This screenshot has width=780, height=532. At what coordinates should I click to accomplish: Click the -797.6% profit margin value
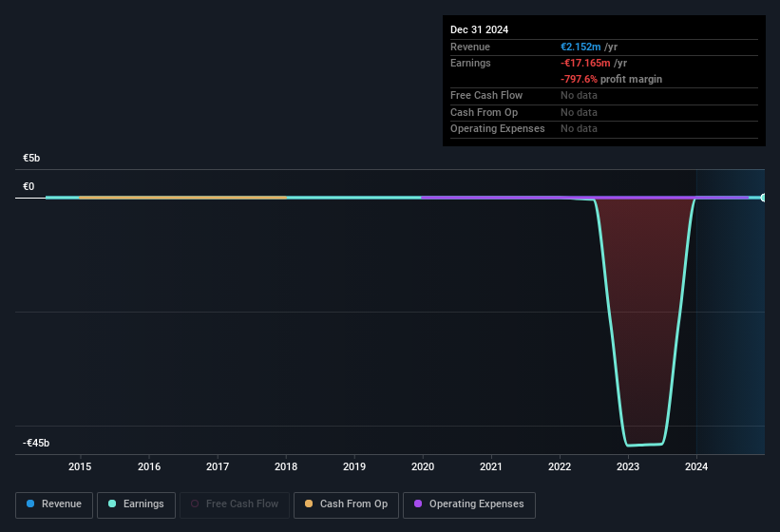pyautogui.click(x=579, y=79)
